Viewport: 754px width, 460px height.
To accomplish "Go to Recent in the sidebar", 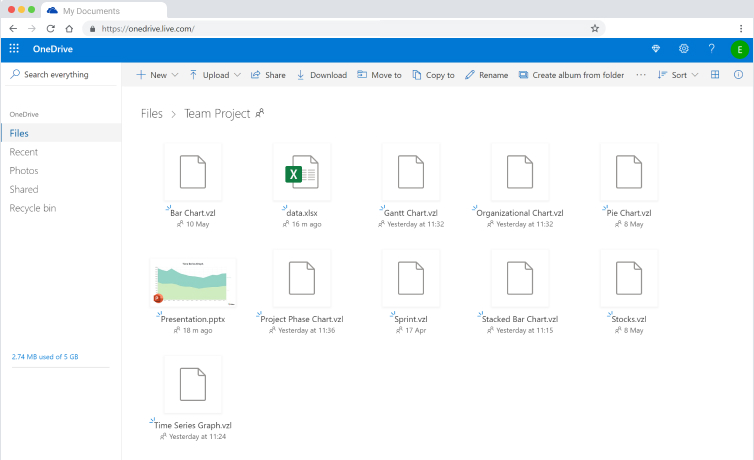I will [24, 152].
